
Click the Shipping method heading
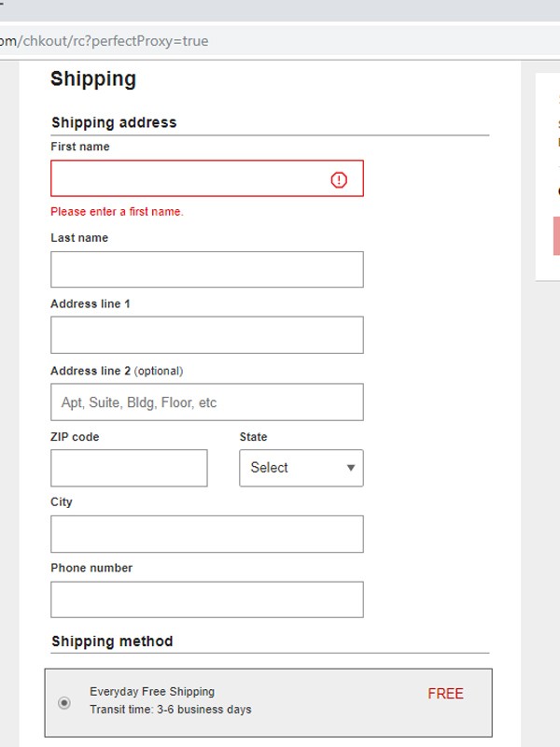tap(112, 641)
